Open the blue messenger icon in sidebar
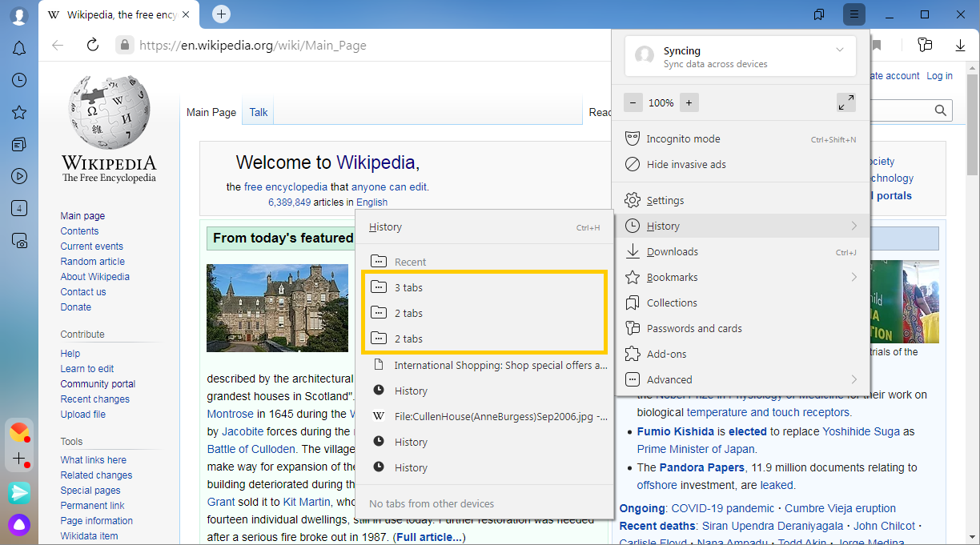 click(19, 493)
